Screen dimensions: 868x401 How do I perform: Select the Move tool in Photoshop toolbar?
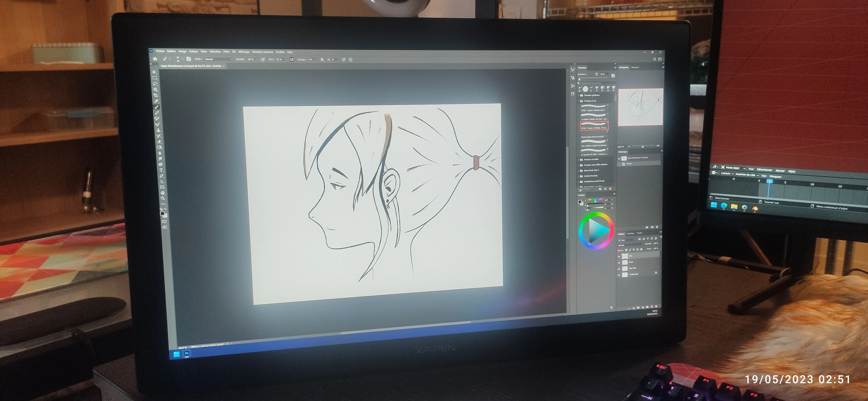(154, 72)
